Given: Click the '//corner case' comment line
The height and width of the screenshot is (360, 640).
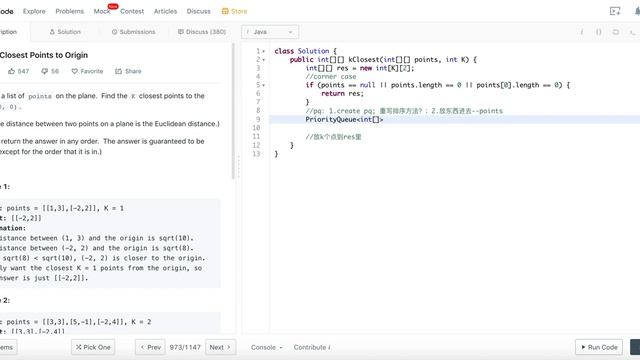Looking at the screenshot, I should (331, 77).
